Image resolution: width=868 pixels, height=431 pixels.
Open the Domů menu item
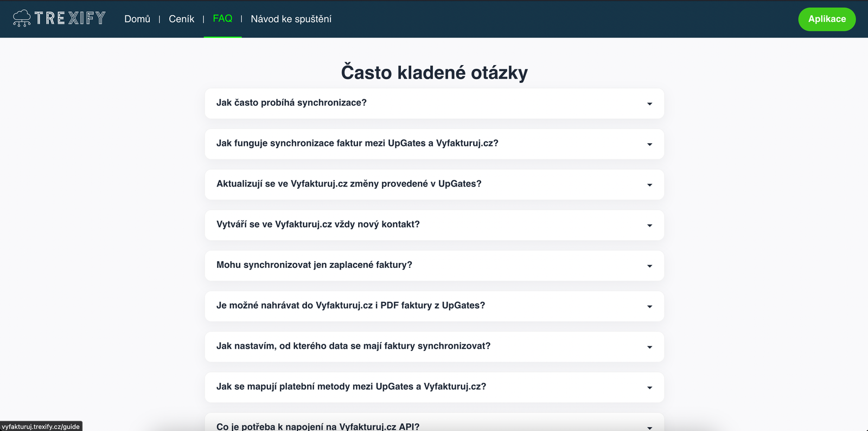pos(137,19)
